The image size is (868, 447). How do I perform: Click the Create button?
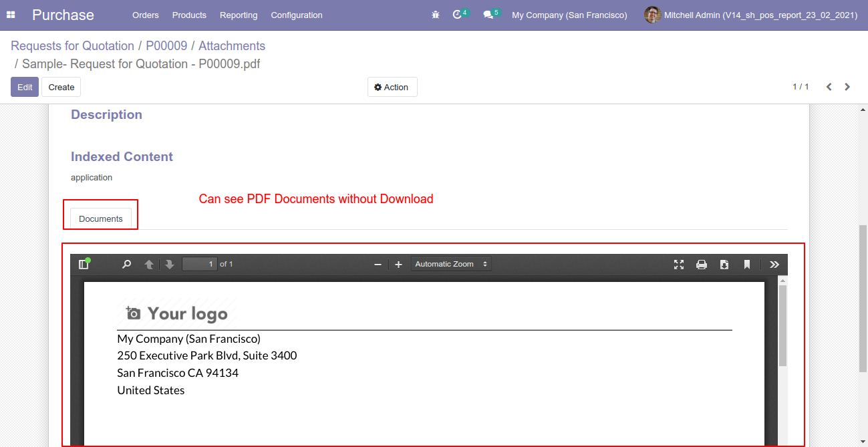(61, 87)
